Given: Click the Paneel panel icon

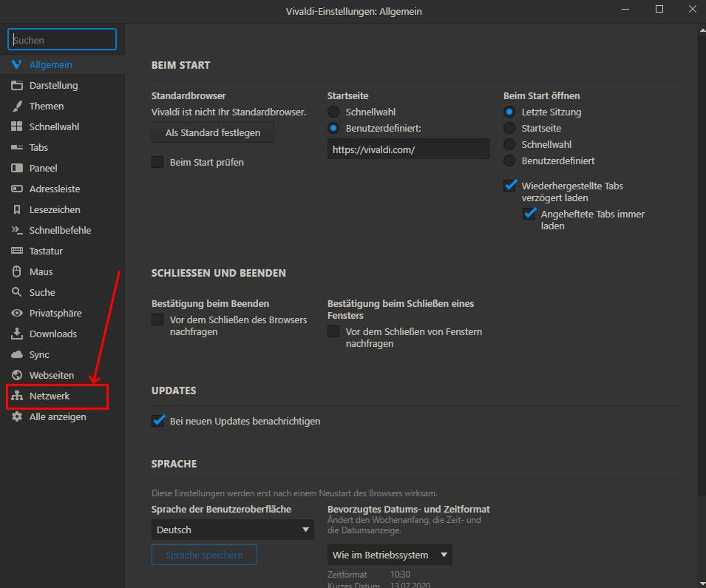Looking at the screenshot, I should click(x=17, y=168).
